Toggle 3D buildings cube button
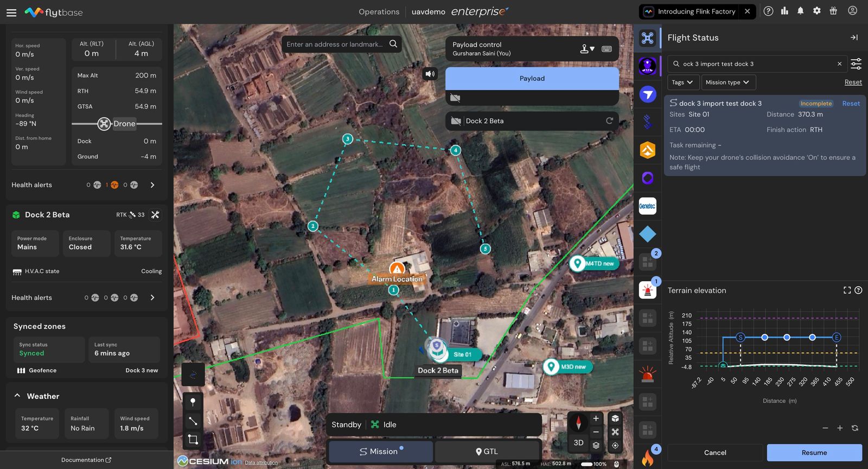868x469 pixels. tap(615, 419)
